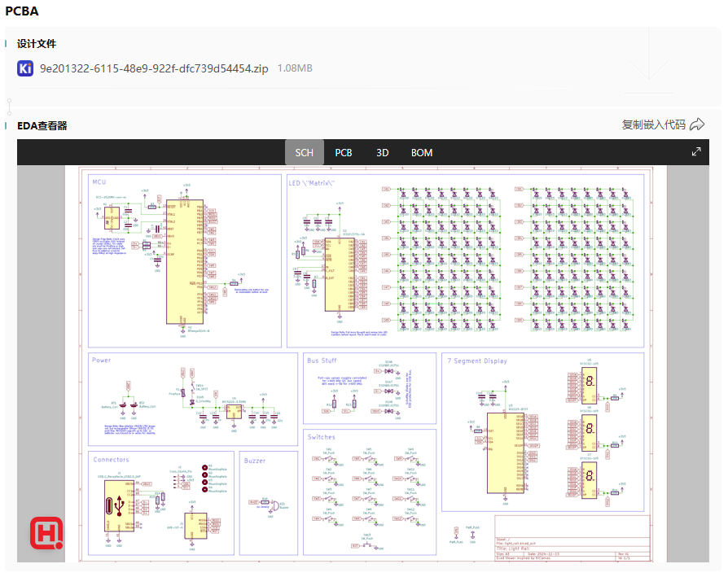This screenshot has height=577, width=728.
Task: Select the ATmega MCU chip symbol
Action: [x=185, y=261]
